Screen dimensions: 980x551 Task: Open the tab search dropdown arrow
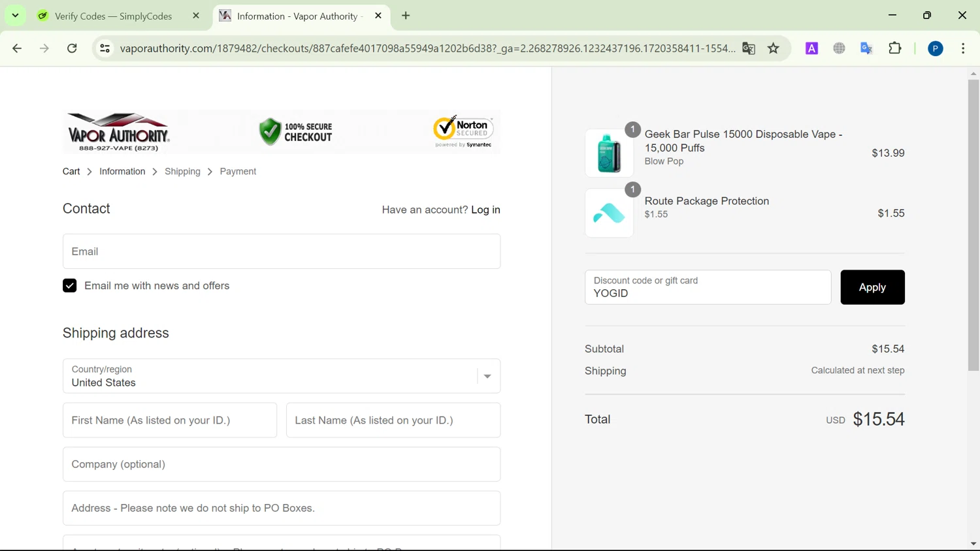pos(15,16)
